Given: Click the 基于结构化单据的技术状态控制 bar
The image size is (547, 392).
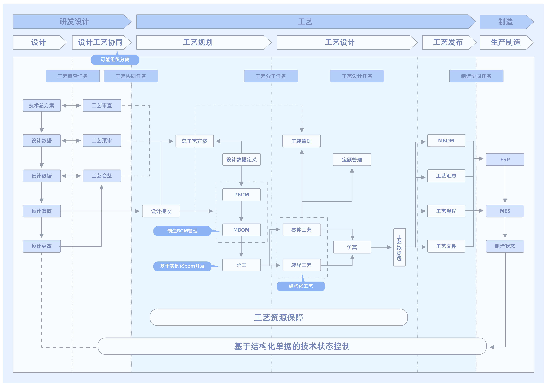Looking at the screenshot, I should point(292,346).
